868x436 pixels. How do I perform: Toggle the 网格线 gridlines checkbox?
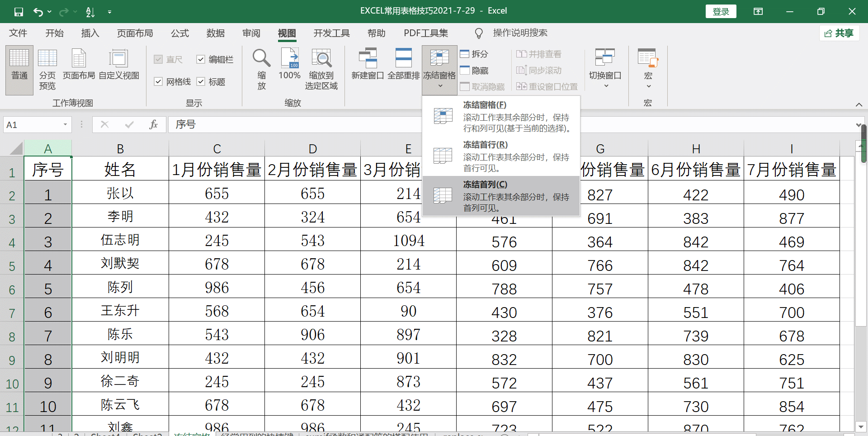point(158,81)
